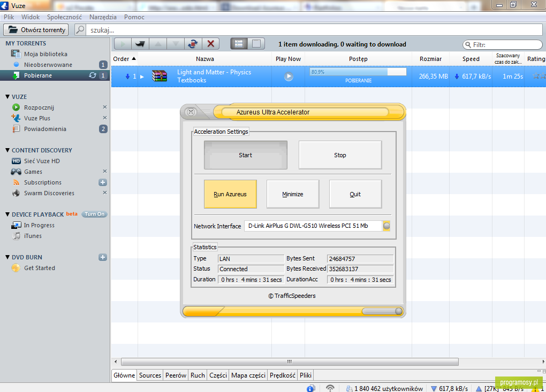
Task: Click Quit in the accelerator dialog
Action: pyautogui.click(x=355, y=194)
